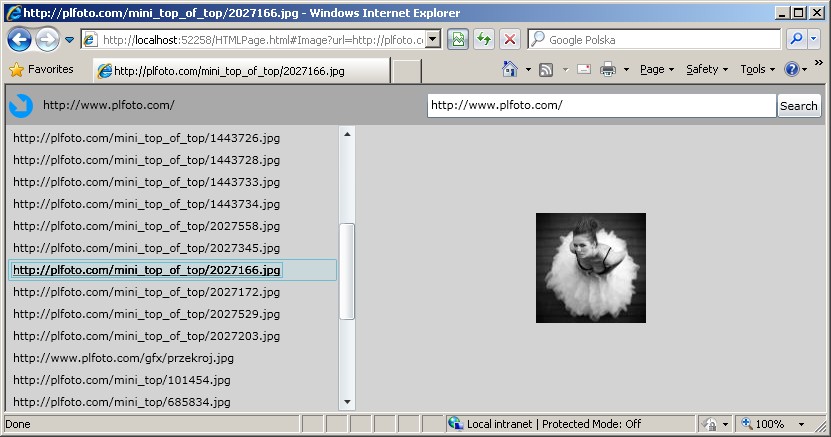Click the ballerina photo preview
This screenshot has width=831, height=437.
click(590, 268)
